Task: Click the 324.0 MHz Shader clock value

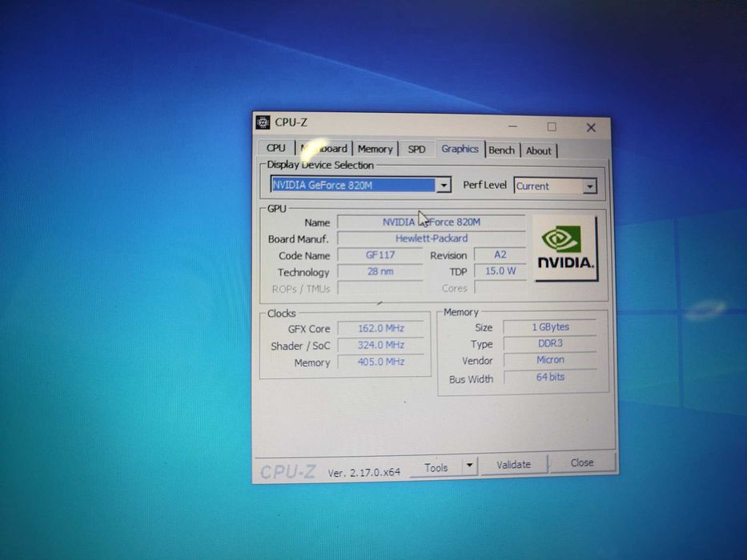Action: pyautogui.click(x=380, y=346)
